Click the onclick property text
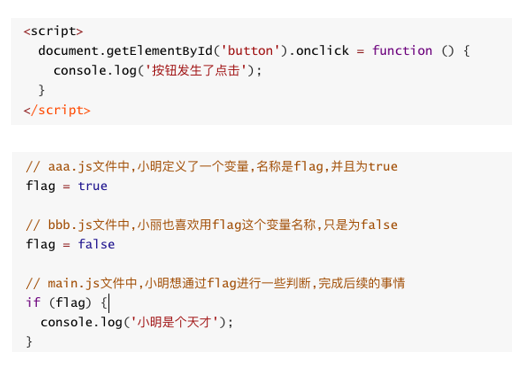Viewport: 521px width, 375px height. (322, 51)
